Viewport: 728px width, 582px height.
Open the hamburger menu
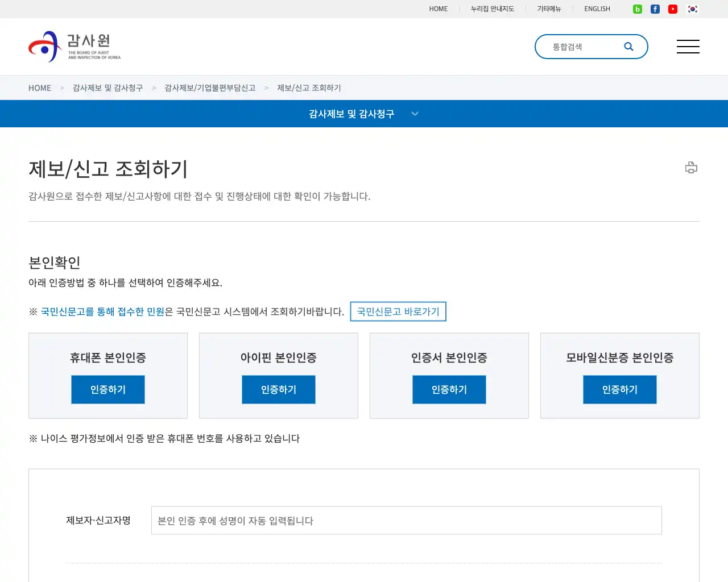688,47
